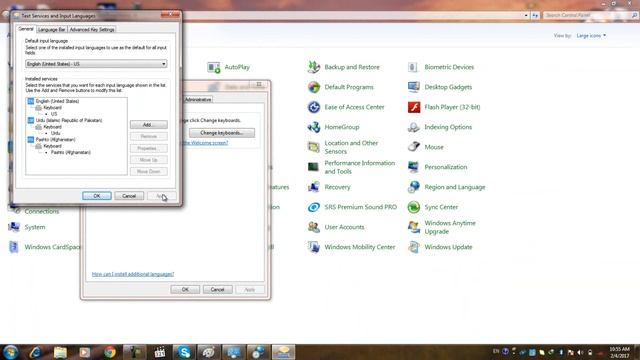Open the default input language dropdown

[96, 64]
